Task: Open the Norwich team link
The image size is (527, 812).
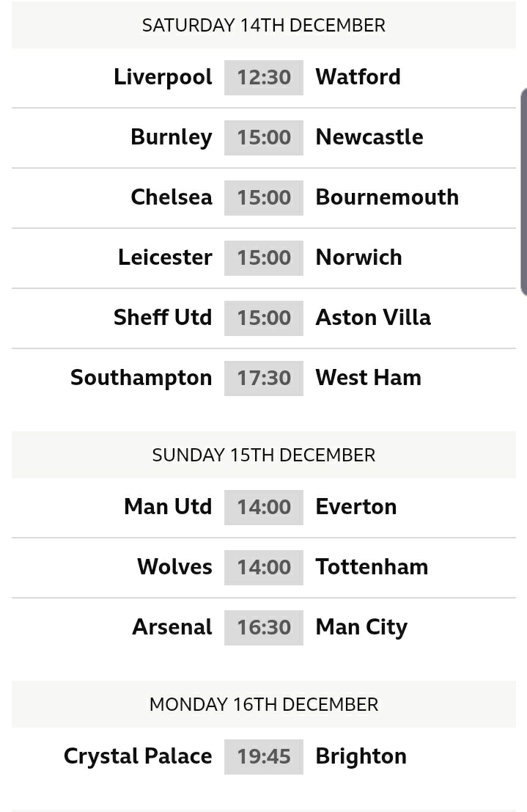Action: [x=358, y=257]
